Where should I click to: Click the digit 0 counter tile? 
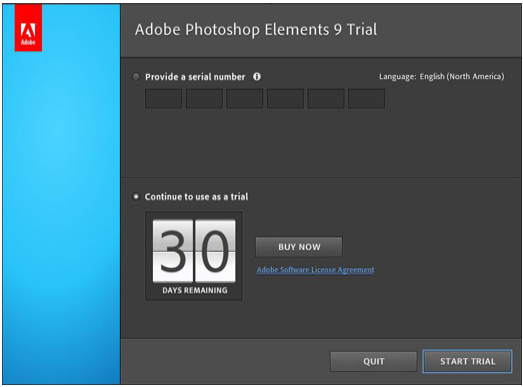[x=215, y=251]
